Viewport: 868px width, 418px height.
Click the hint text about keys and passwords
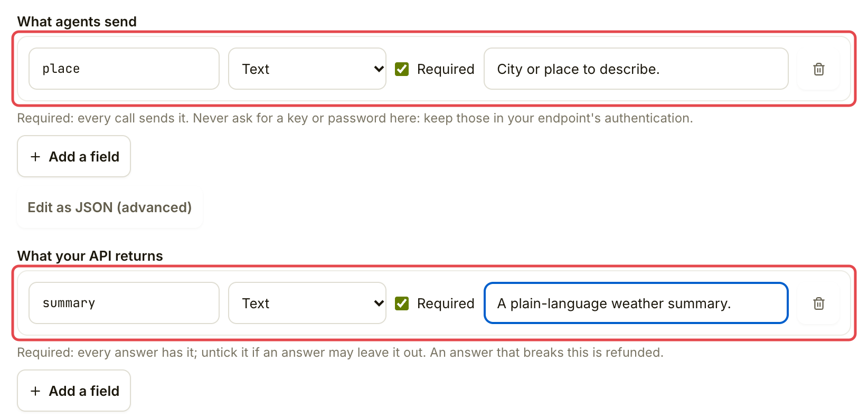tap(355, 118)
